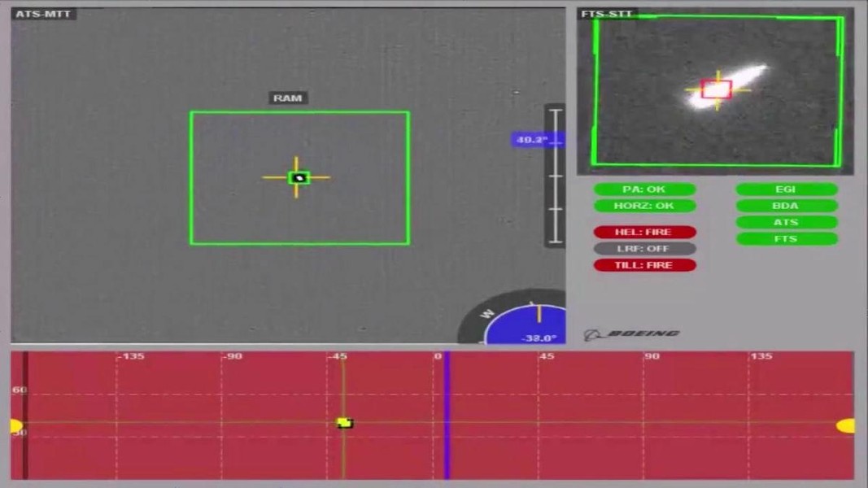Image resolution: width=868 pixels, height=488 pixels.
Task: Click the 60 elevation grid label
Action: point(20,390)
